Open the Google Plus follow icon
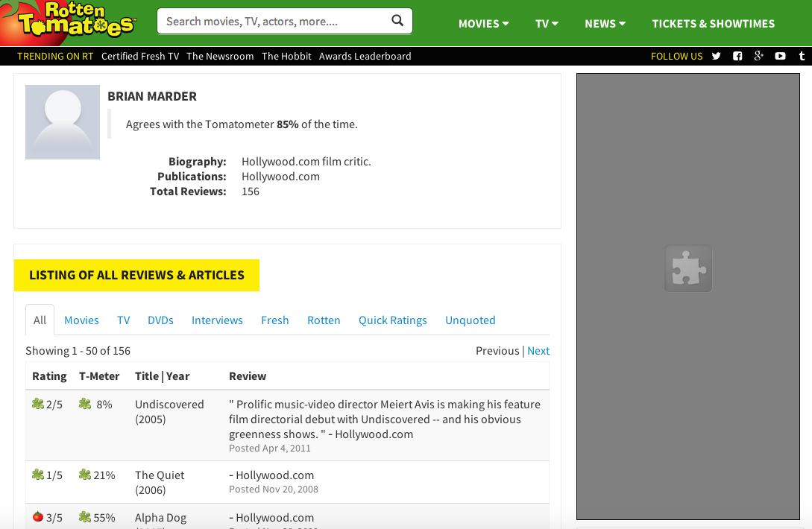The width and height of the screenshot is (812, 529). (758, 56)
